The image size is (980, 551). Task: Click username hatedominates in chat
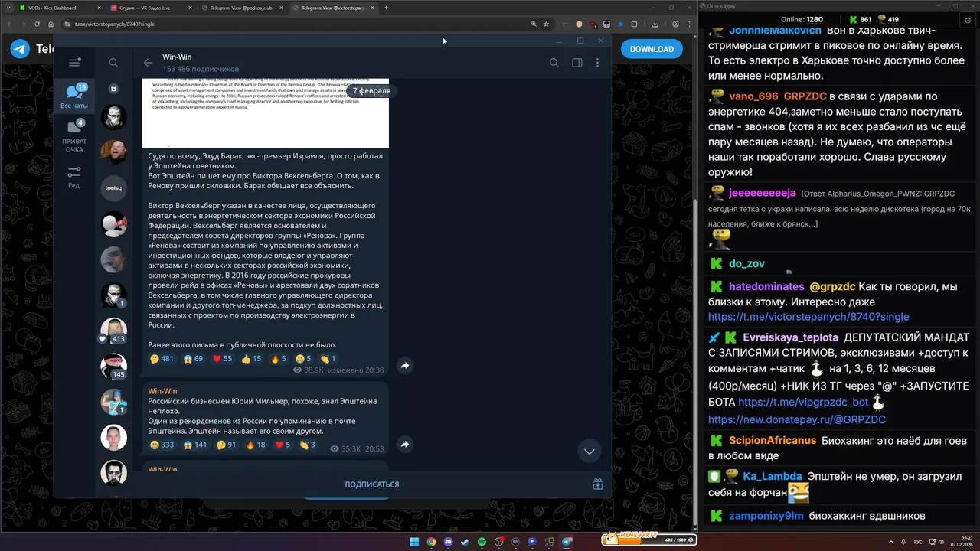766,287
